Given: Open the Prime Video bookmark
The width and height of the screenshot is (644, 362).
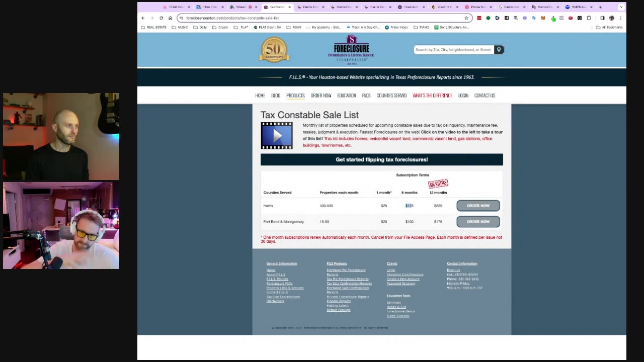Looking at the screenshot, I should click(396, 27).
